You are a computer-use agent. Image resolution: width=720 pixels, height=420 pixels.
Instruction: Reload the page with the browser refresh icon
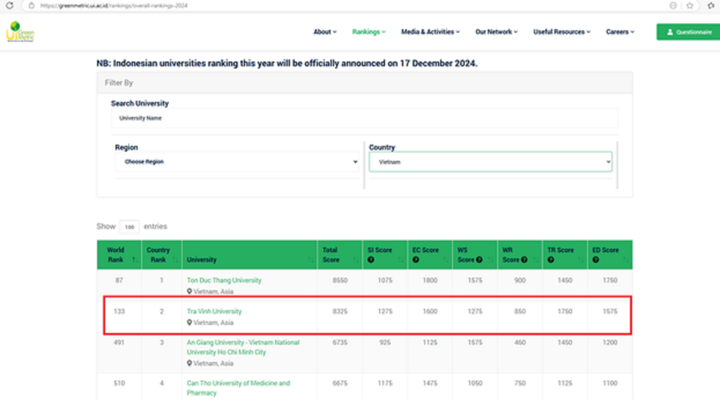click(9, 6)
